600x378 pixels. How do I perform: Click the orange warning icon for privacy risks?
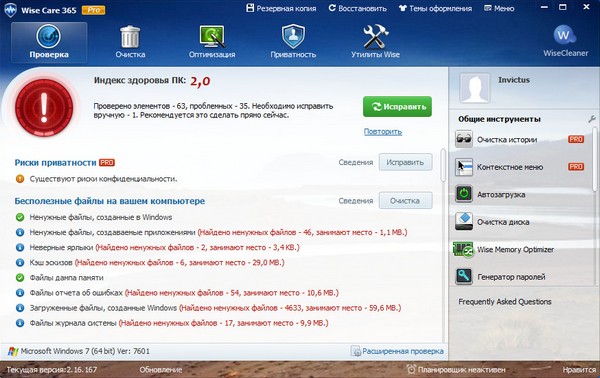[20, 179]
